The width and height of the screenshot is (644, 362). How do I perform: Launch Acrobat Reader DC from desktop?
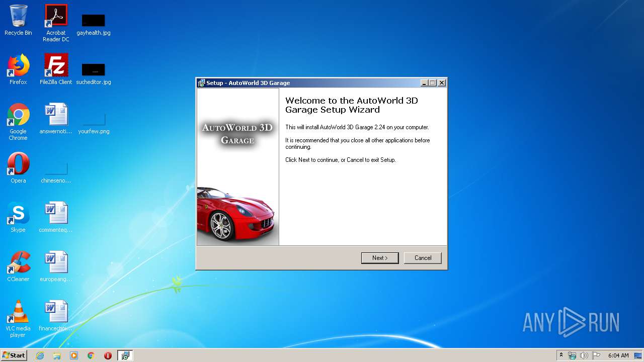(x=56, y=23)
